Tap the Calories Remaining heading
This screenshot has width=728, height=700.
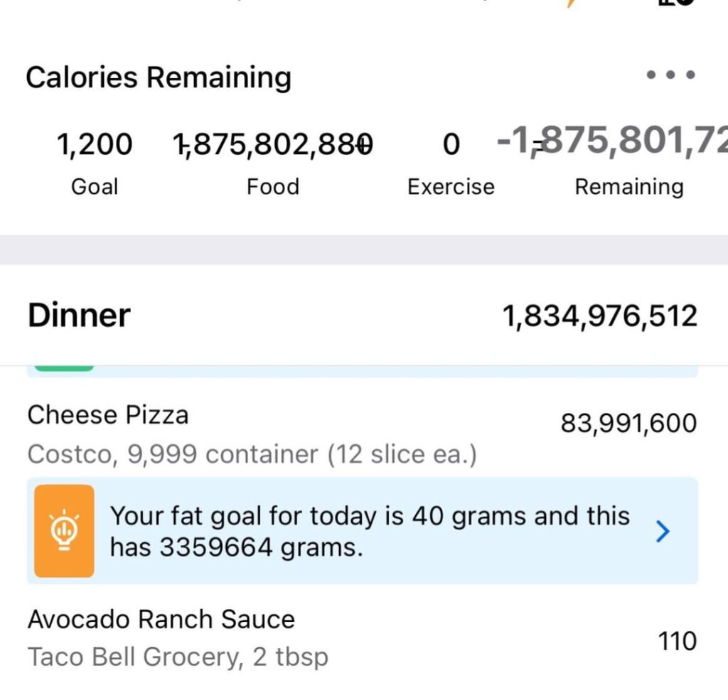[159, 77]
